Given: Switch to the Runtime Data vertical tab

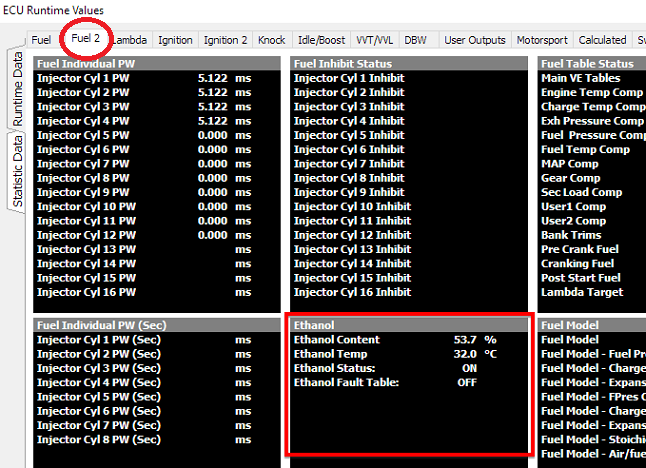Looking at the screenshot, I should pyautogui.click(x=18, y=89).
